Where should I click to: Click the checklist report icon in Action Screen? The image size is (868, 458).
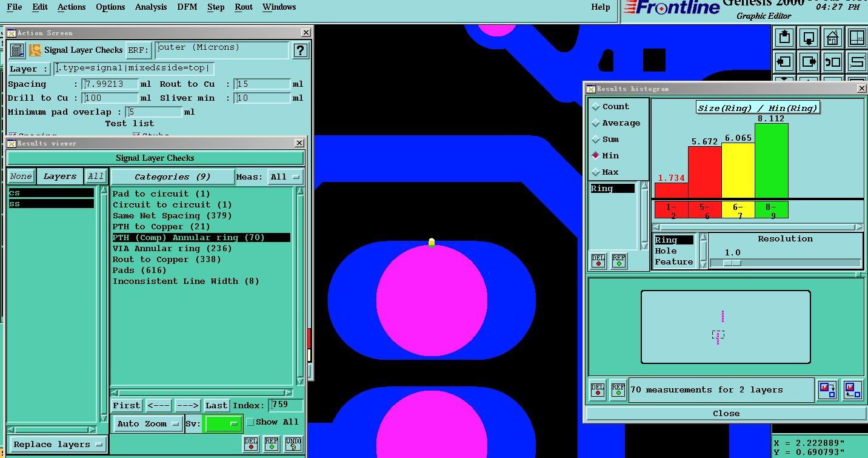(17, 50)
